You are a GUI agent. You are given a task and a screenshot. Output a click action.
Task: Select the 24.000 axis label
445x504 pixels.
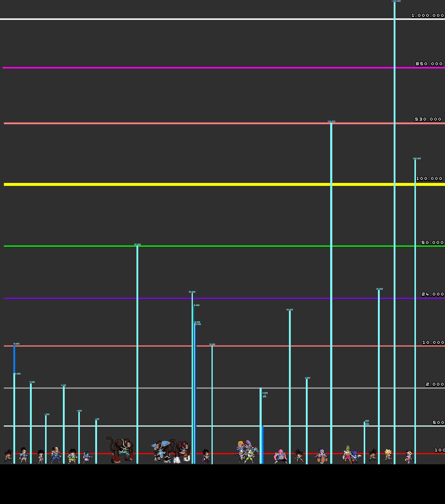pos(433,294)
